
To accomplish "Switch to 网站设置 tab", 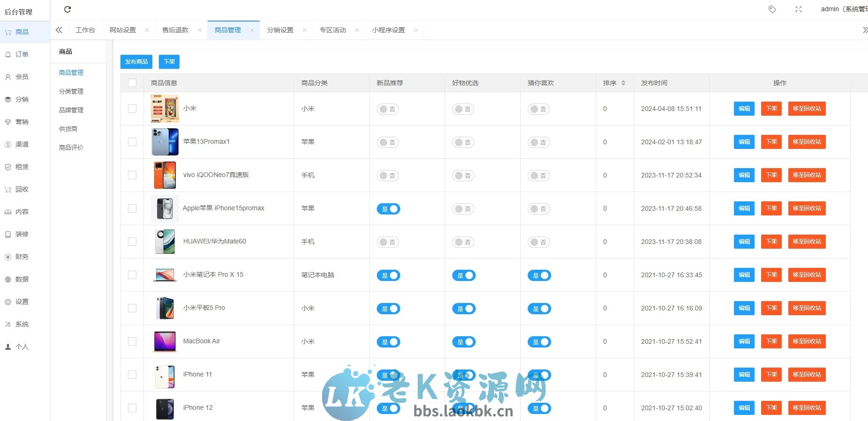I will coord(123,30).
